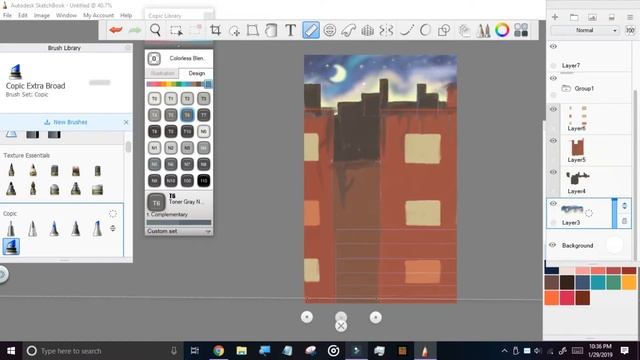Expand the Group1 layer folder
Image resolution: width=640 pixels, height=360 pixels.
(566, 88)
